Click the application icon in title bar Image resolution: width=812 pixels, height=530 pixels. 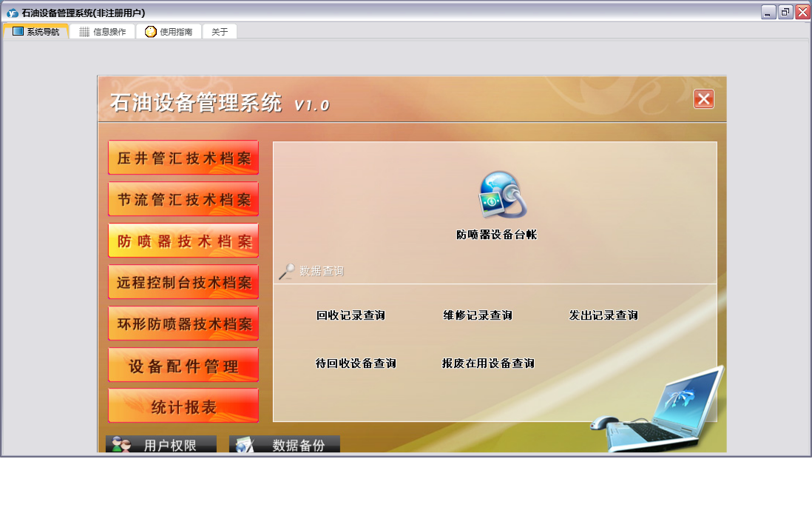(13, 13)
